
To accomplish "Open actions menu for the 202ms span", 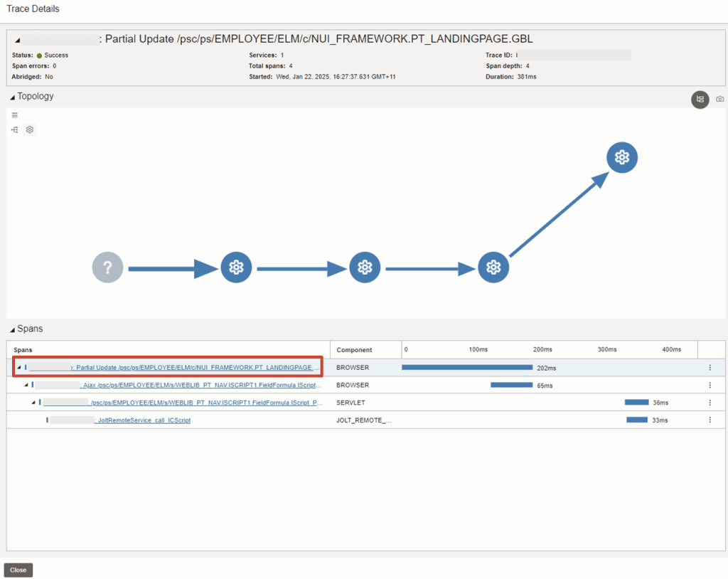I will coord(710,368).
